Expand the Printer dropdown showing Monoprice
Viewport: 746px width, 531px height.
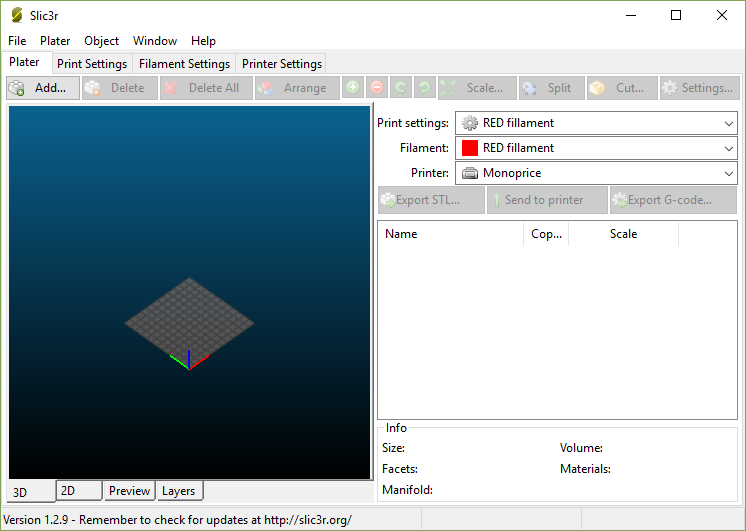pos(596,173)
